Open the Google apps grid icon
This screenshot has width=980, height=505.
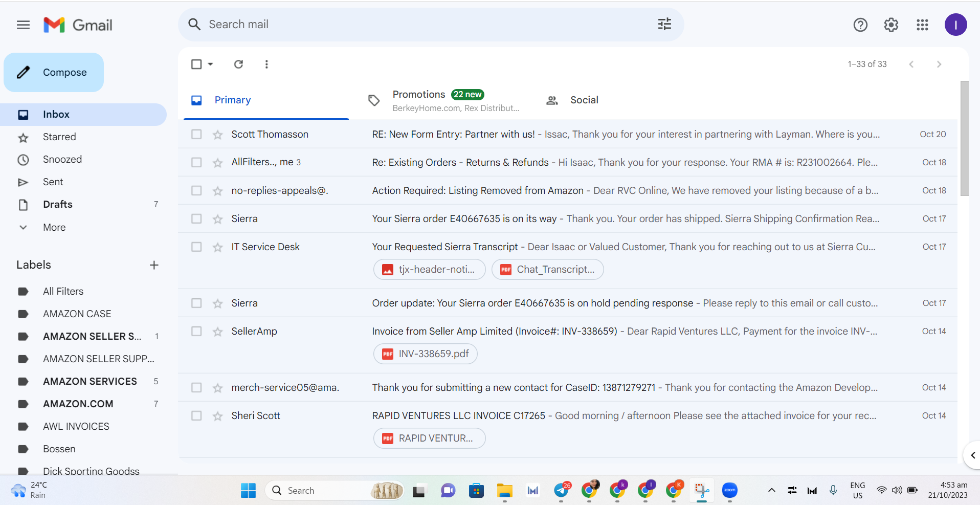[922, 25]
